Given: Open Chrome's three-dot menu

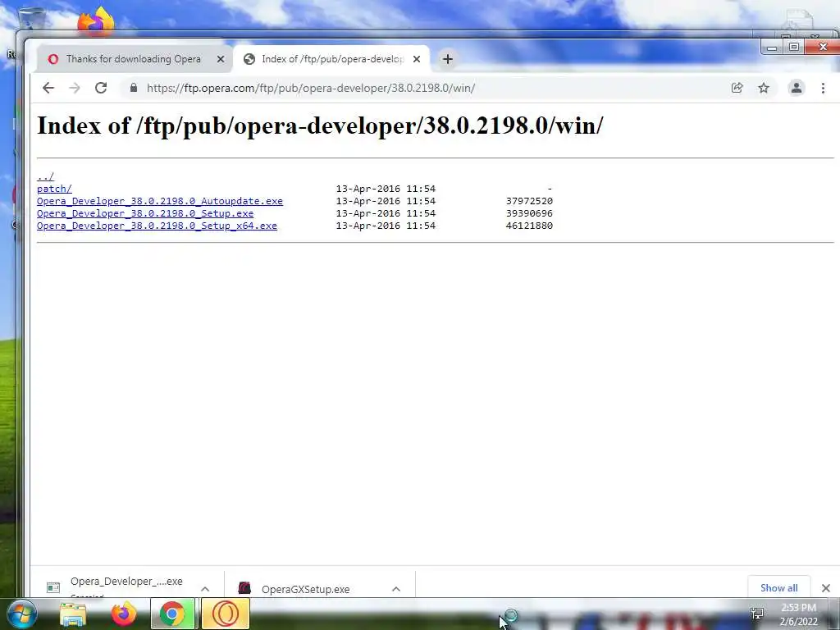Looking at the screenshot, I should [823, 88].
